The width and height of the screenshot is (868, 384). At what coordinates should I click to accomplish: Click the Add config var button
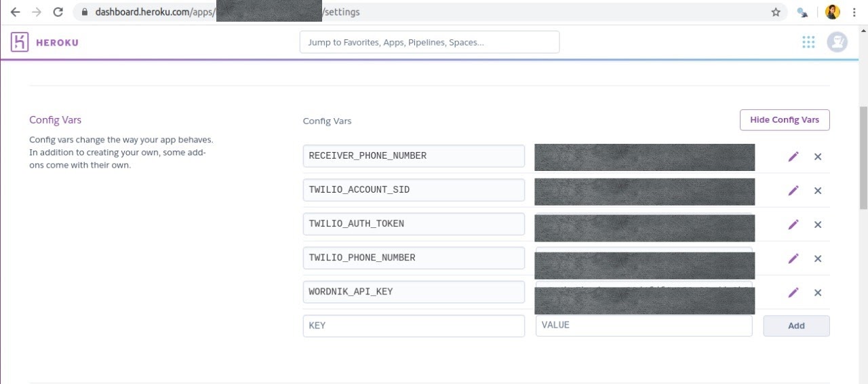click(x=796, y=326)
